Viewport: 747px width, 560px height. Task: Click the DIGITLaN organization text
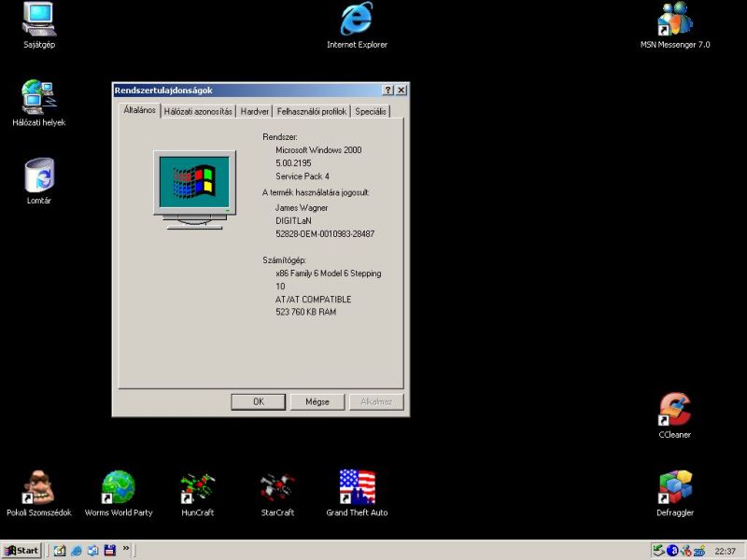click(x=293, y=221)
